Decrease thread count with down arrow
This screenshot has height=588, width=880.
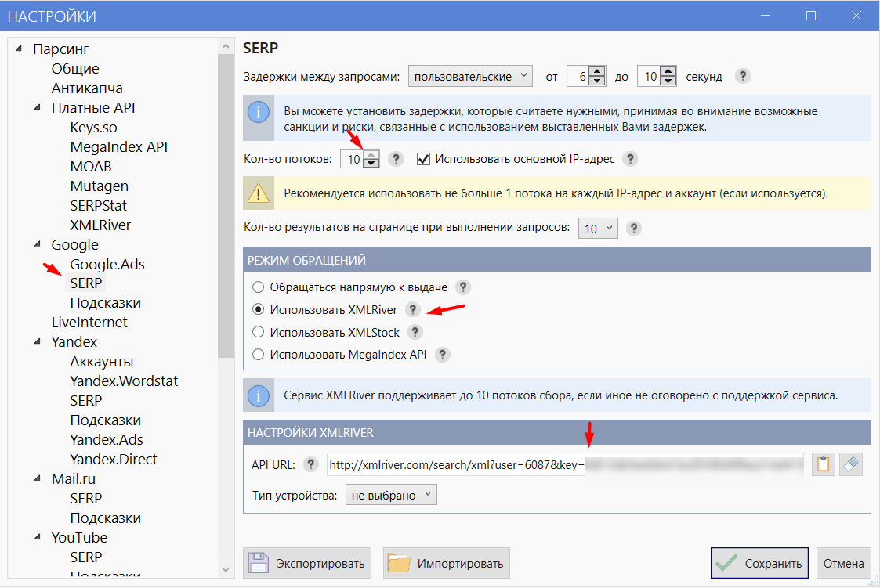(x=371, y=164)
